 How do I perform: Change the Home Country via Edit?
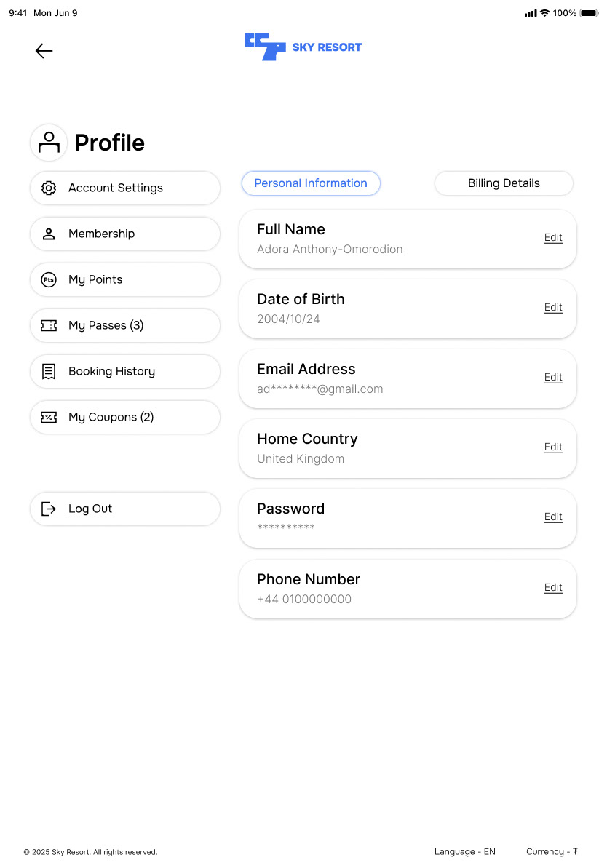pyautogui.click(x=553, y=447)
